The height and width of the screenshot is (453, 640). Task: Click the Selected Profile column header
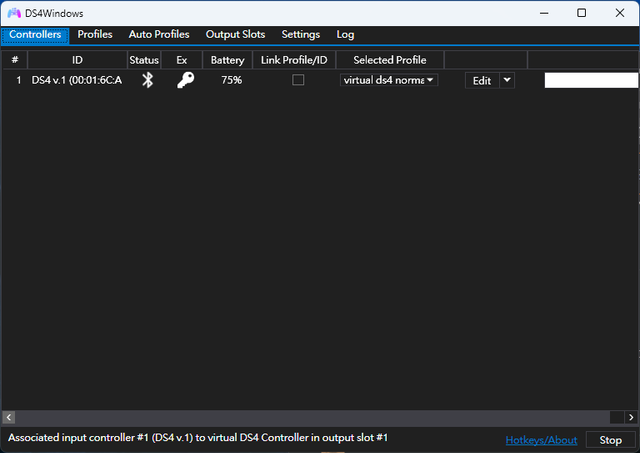pos(390,60)
